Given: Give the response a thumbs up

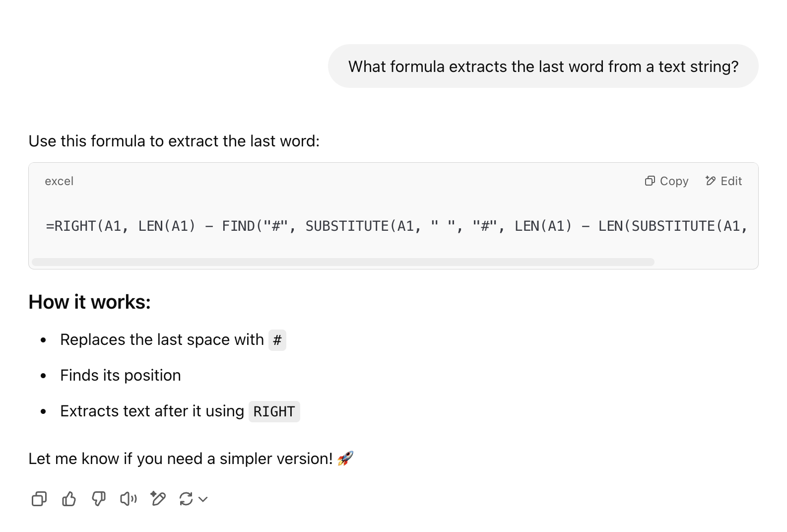Looking at the screenshot, I should point(69,499).
